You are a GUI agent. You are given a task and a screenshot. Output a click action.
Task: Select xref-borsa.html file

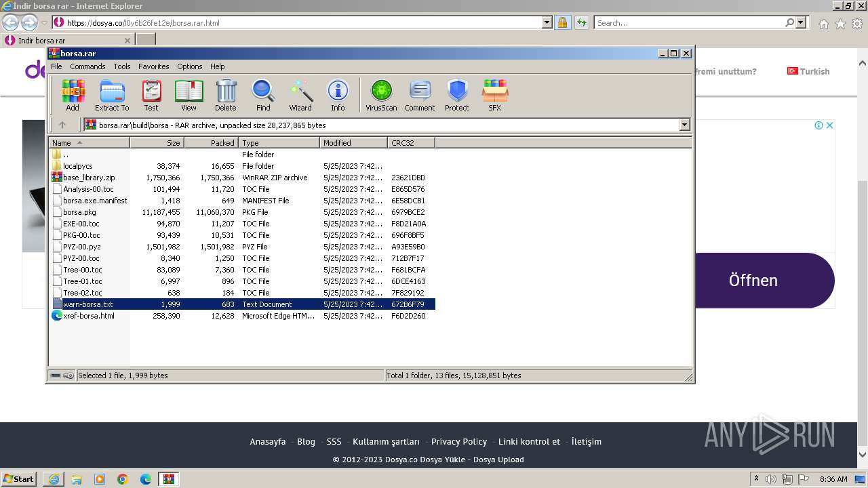[x=88, y=316]
